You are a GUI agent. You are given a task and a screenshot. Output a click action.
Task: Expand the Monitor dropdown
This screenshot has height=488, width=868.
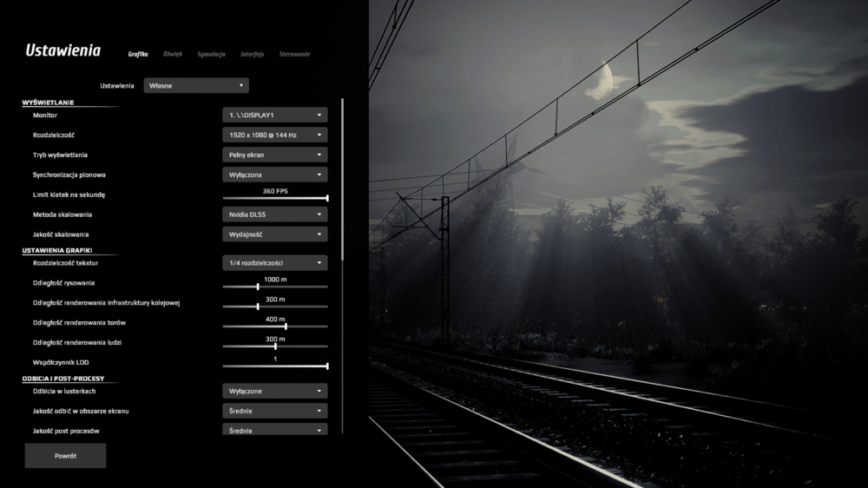(x=274, y=115)
